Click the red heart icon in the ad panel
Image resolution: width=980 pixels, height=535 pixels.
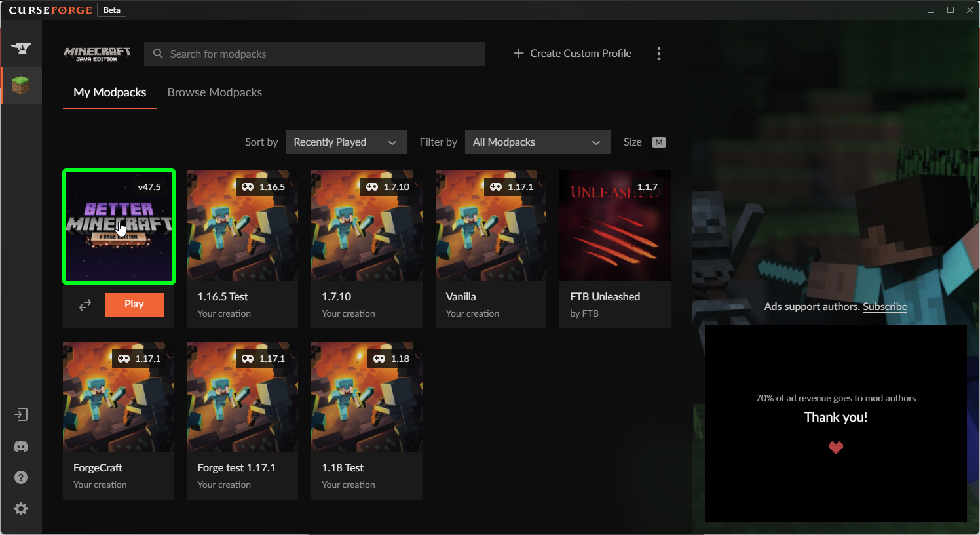tap(836, 448)
